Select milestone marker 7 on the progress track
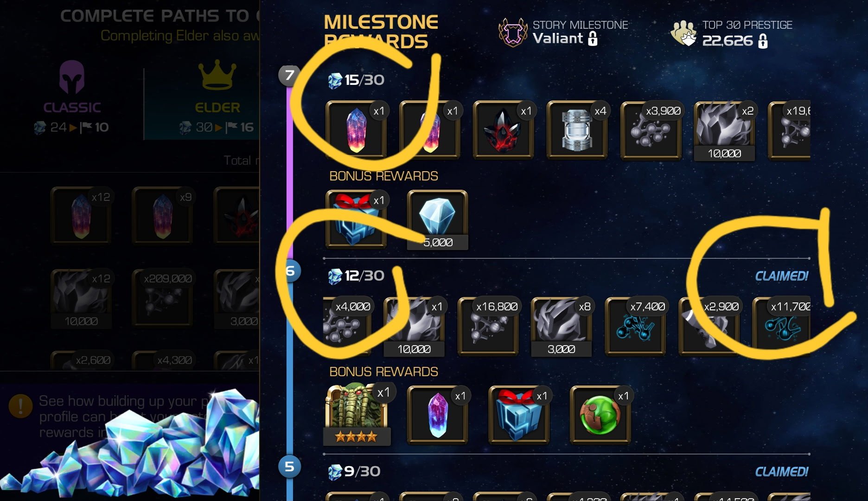This screenshot has height=501, width=868. (x=289, y=75)
